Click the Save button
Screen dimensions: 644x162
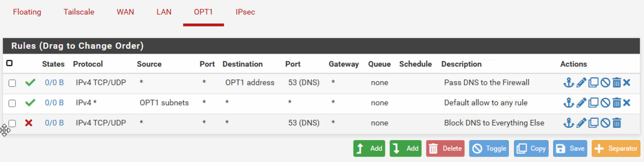(570, 149)
